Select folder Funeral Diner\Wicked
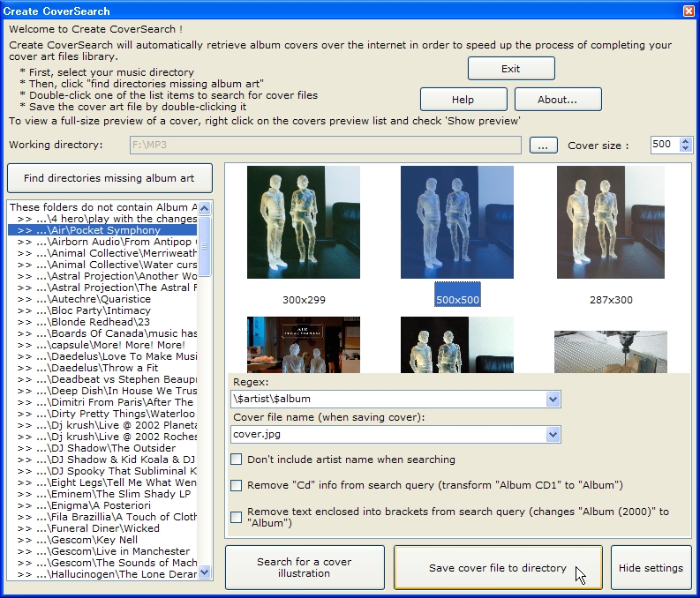This screenshot has width=700, height=598. coord(102,528)
